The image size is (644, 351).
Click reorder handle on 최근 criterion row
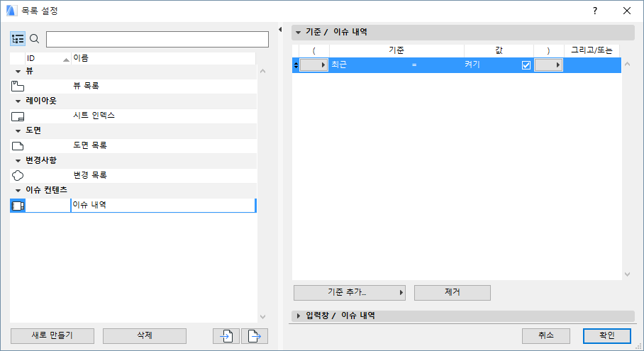click(x=296, y=65)
